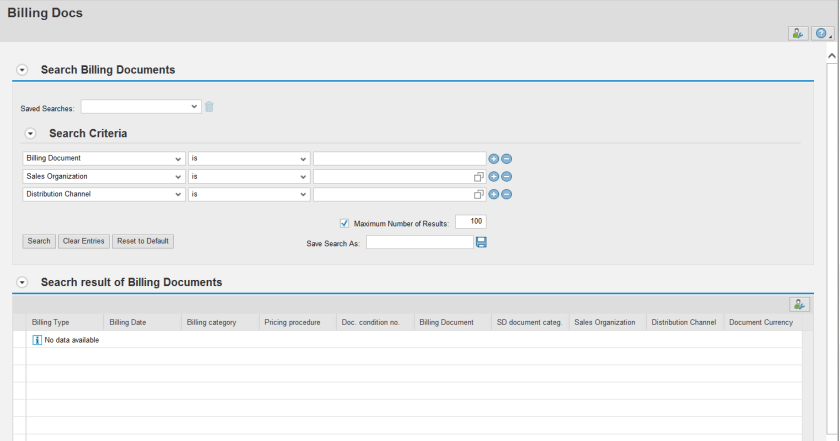
Task: Focus the Billing Document value input
Action: tap(400, 159)
